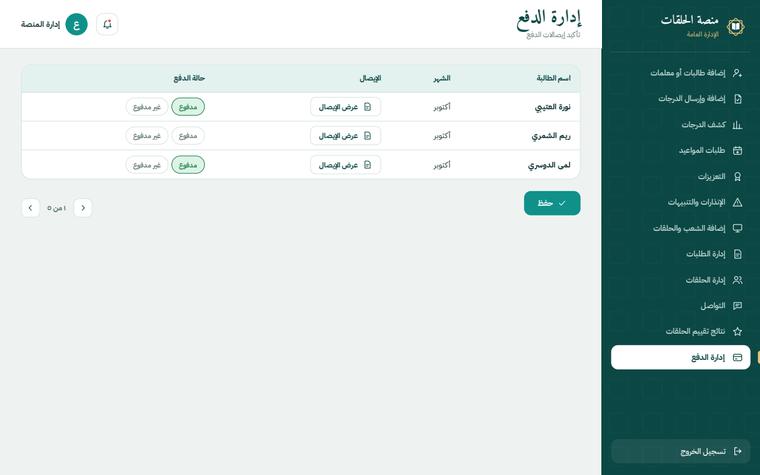Click the grades report chart icon
Image resolution: width=760 pixels, height=475 pixels.
point(737,125)
